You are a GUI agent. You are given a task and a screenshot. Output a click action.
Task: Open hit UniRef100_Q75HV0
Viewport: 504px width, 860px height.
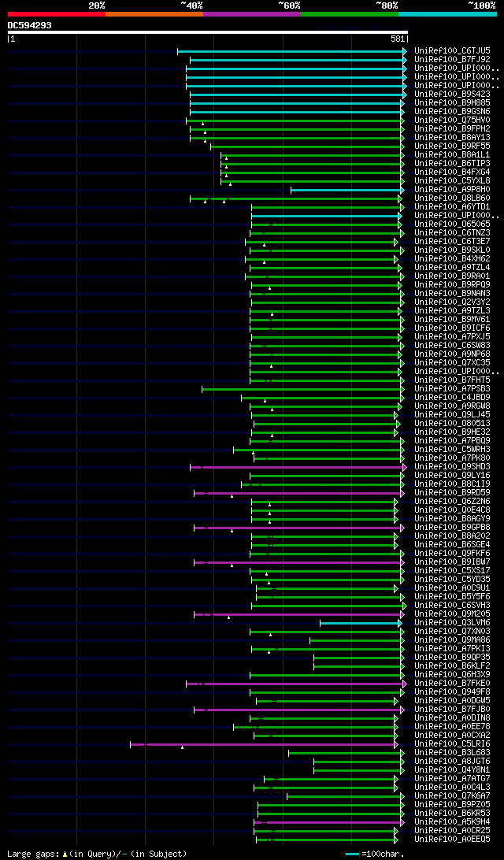click(453, 120)
